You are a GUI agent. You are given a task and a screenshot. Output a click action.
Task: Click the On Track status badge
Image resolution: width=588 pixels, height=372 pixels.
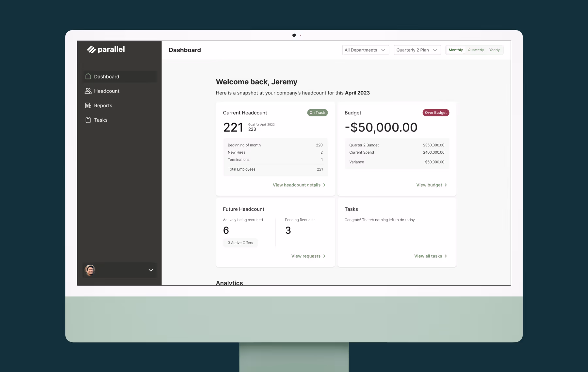click(x=317, y=112)
